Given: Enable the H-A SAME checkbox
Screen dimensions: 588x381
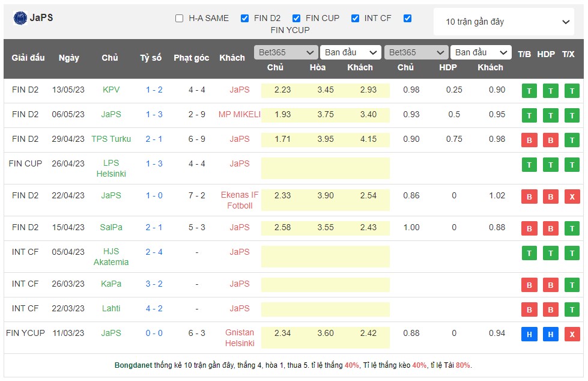Looking at the screenshot, I should (x=179, y=18).
